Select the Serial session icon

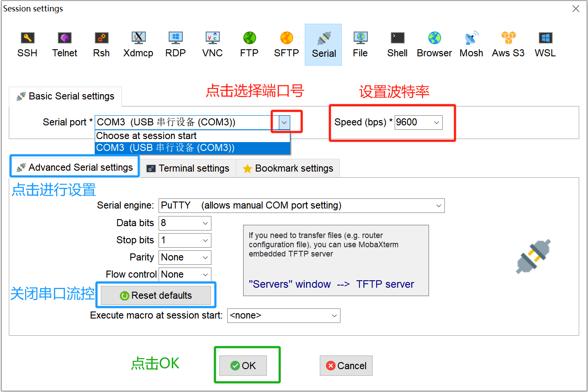point(323,45)
